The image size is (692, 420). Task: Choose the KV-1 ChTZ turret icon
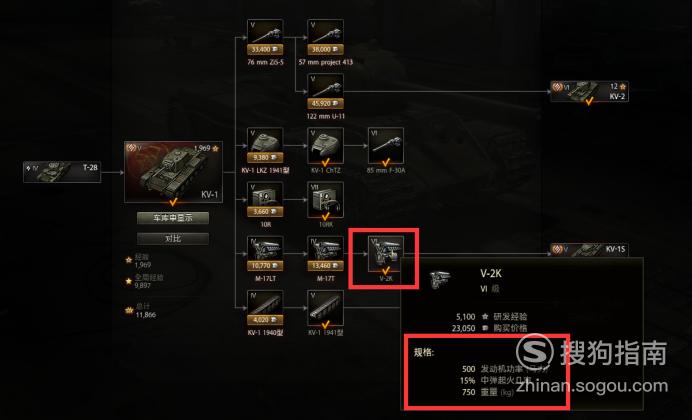[325, 145]
